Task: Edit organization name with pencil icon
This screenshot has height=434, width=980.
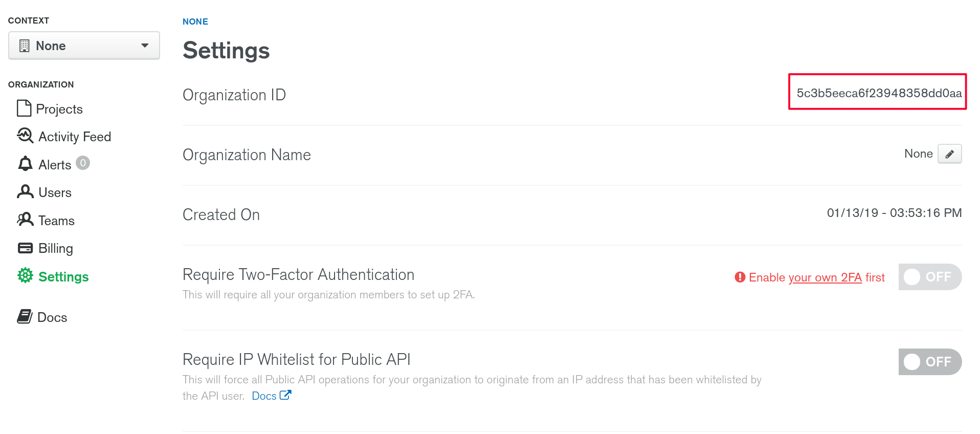Action: (949, 154)
